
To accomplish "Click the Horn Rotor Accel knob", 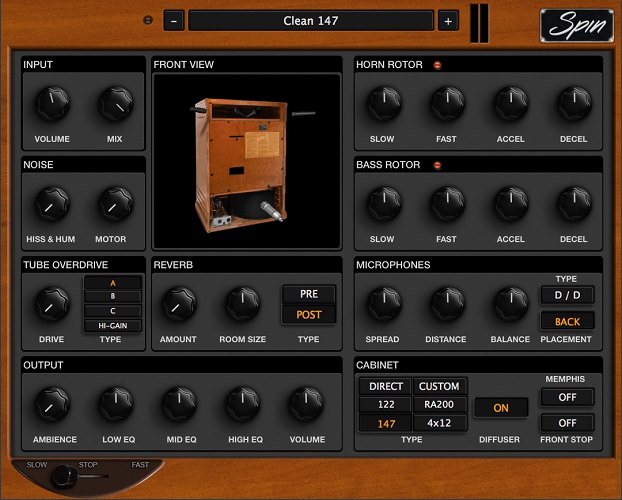I will [510, 102].
